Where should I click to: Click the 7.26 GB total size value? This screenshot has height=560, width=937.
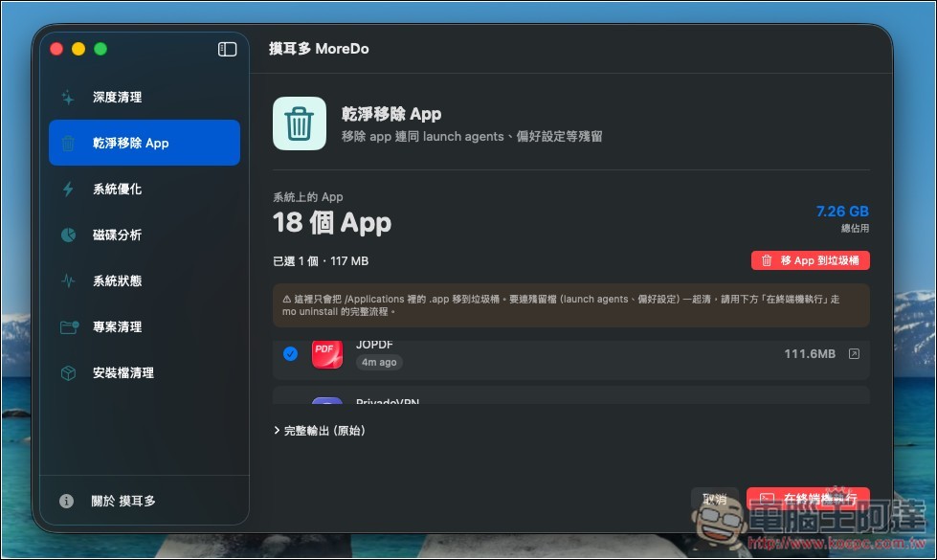click(x=842, y=211)
